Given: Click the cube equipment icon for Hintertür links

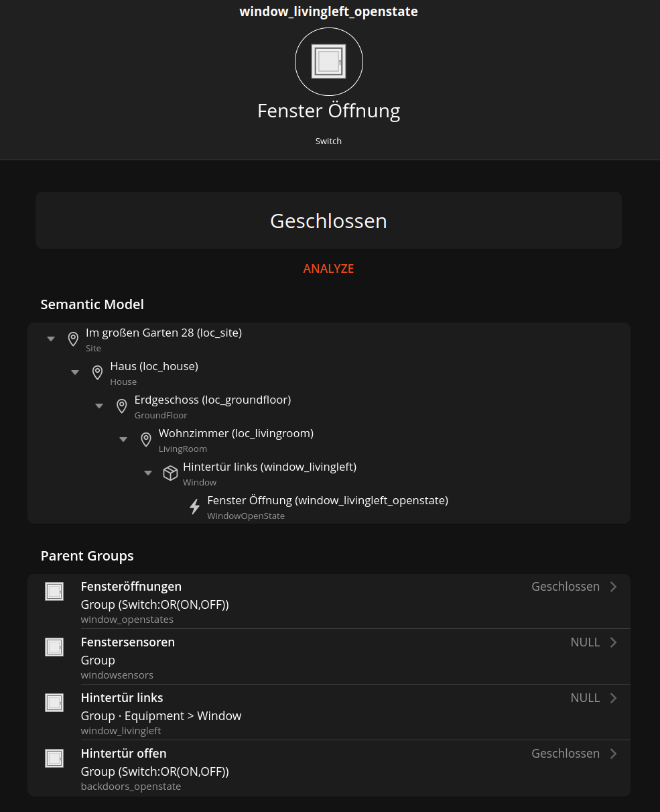Looking at the screenshot, I should (170, 473).
